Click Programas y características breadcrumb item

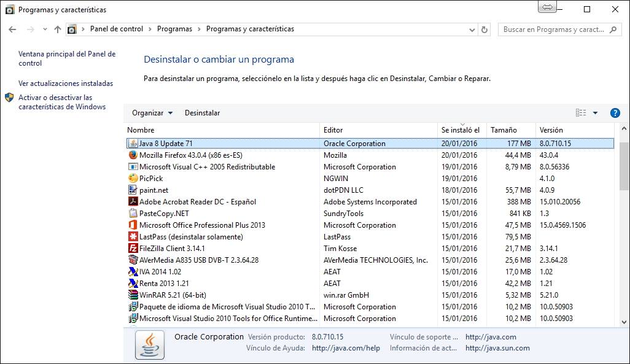(x=250, y=29)
